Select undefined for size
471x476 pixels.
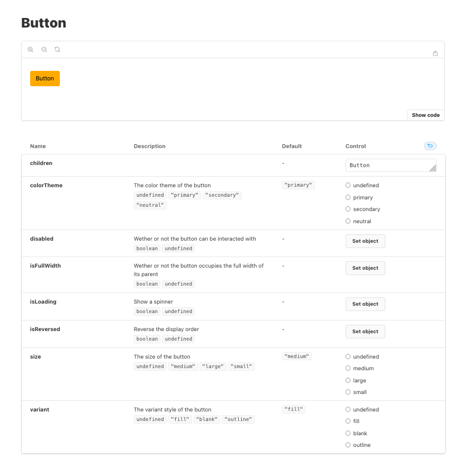(348, 356)
